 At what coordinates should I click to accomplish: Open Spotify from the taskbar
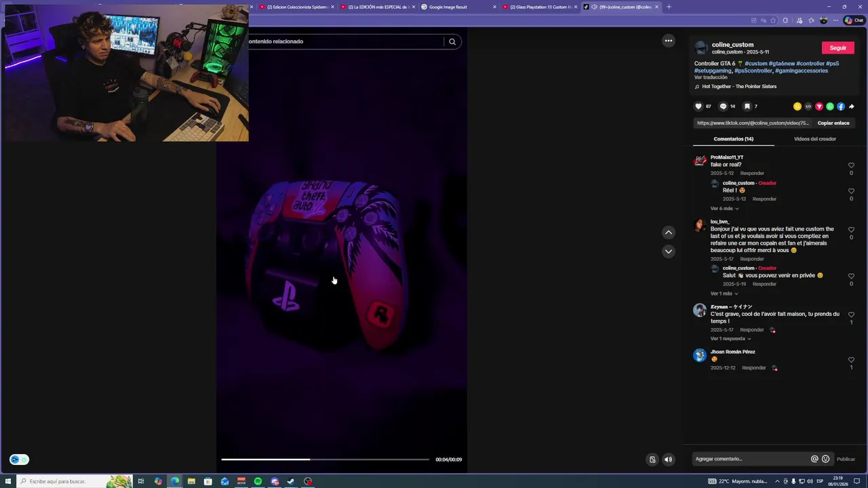258,481
